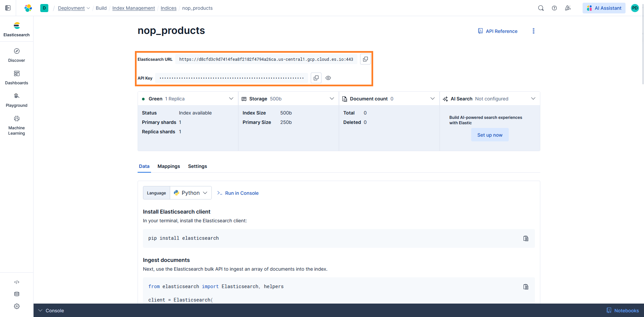Open Machine Learning in the sidebar
Screen dimensions: 644x317
[16, 125]
